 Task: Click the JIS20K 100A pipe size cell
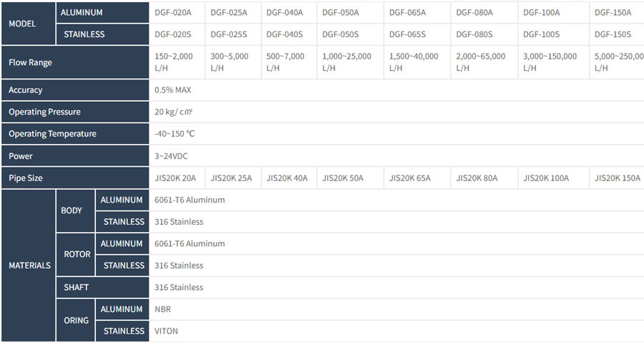pos(553,178)
